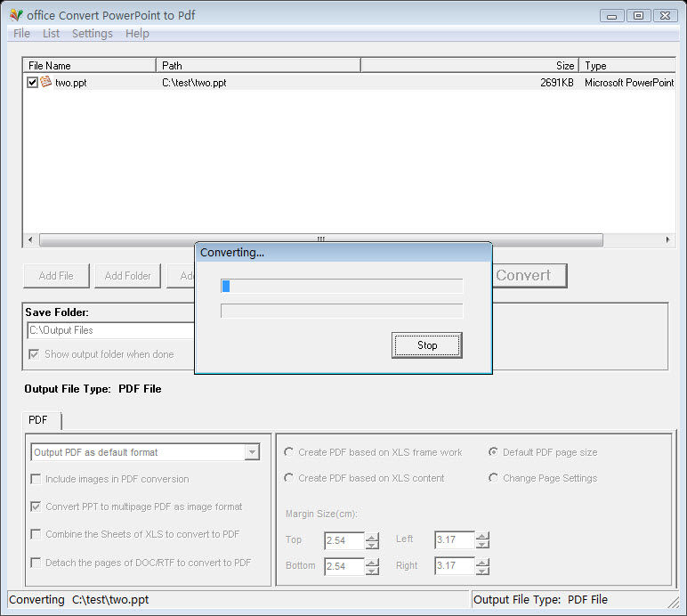
Task: Click the PowerPoint file icon beside two.ppt
Action: pyautogui.click(x=46, y=82)
